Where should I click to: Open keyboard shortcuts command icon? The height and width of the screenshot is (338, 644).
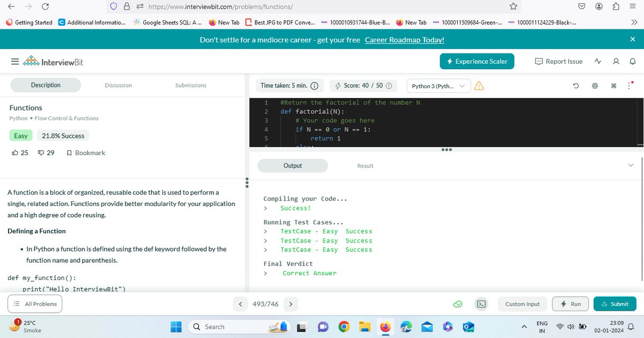pyautogui.click(x=613, y=86)
